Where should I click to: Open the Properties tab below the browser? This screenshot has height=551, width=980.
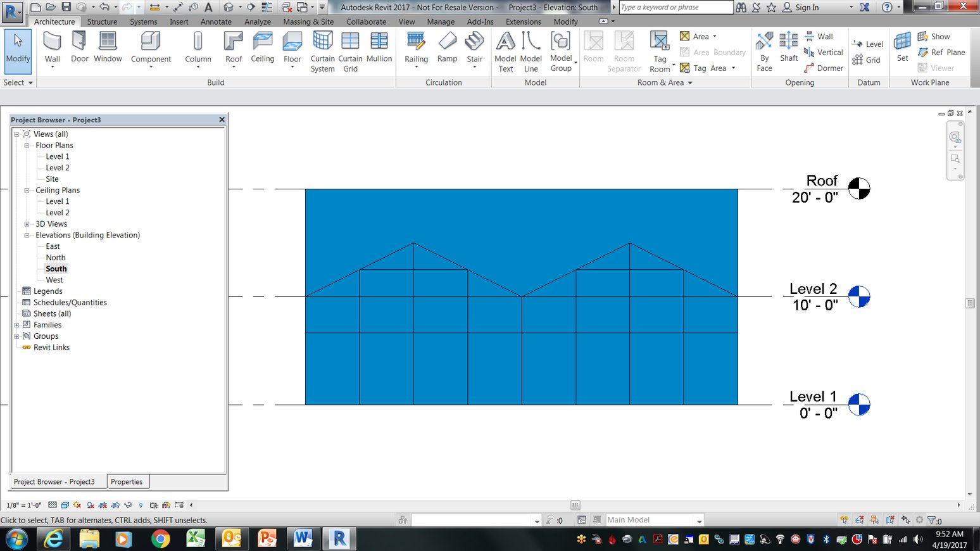point(127,481)
